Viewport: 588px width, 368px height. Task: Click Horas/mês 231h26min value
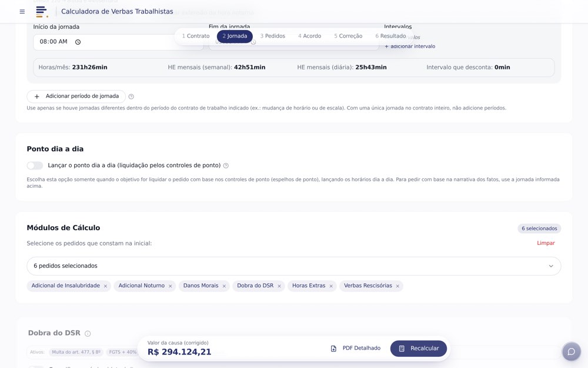pyautogui.click(x=89, y=68)
